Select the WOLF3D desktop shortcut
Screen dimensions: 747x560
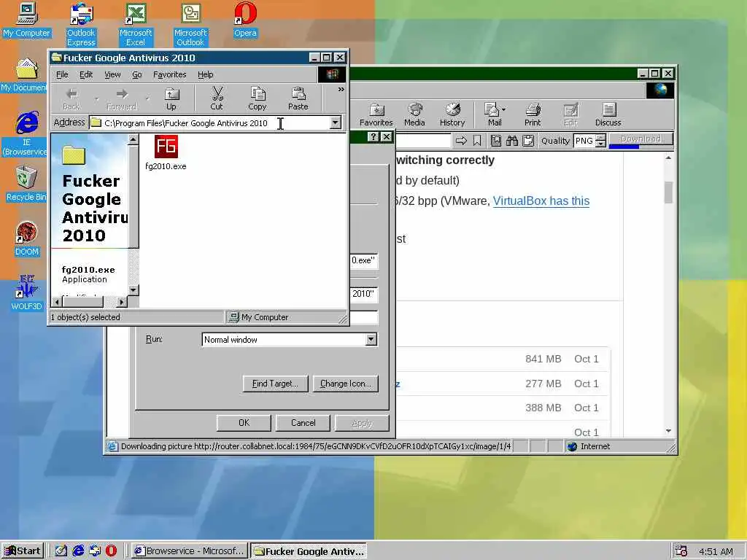coord(26,292)
